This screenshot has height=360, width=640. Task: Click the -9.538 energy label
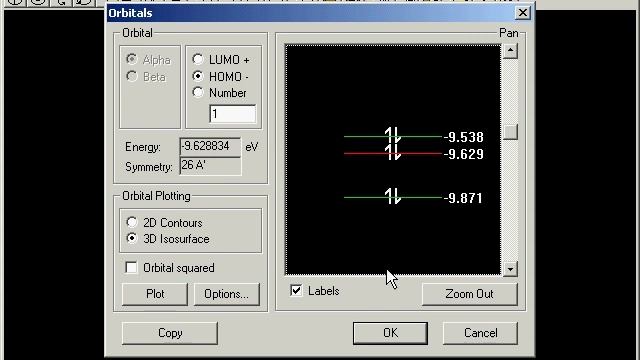[463, 137]
